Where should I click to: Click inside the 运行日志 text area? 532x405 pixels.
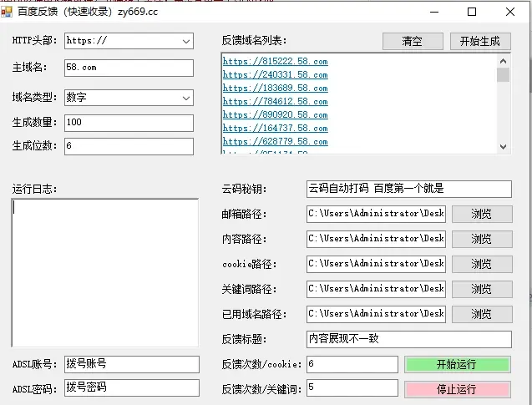[104, 271]
